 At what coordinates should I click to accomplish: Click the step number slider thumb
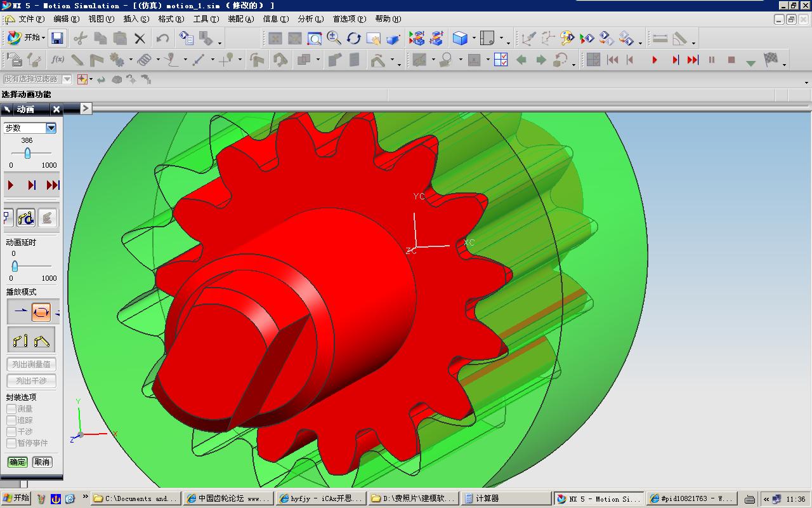point(27,153)
